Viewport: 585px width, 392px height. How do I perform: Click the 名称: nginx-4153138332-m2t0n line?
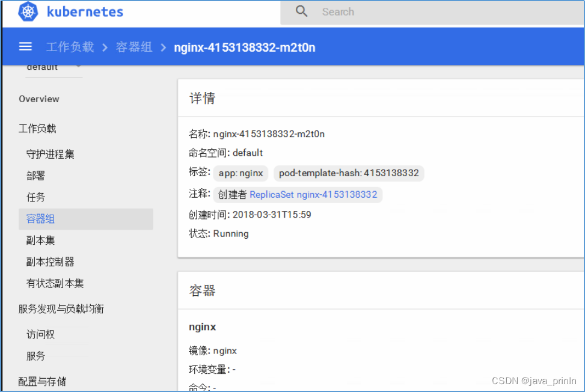(x=257, y=134)
